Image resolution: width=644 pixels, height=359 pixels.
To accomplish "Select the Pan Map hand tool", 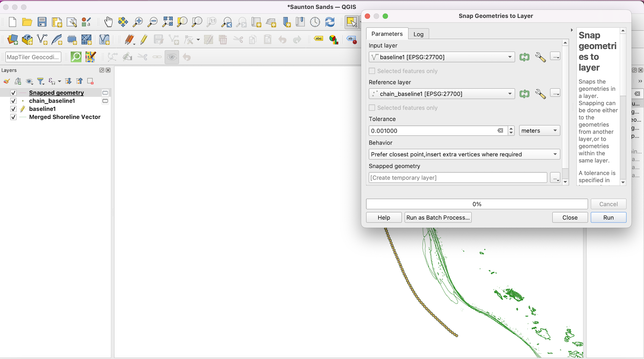I will click(x=108, y=22).
